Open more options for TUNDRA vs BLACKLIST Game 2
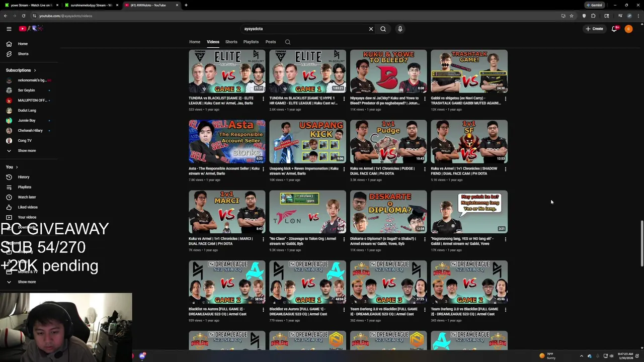This screenshot has width=644, height=362. pos(263,99)
